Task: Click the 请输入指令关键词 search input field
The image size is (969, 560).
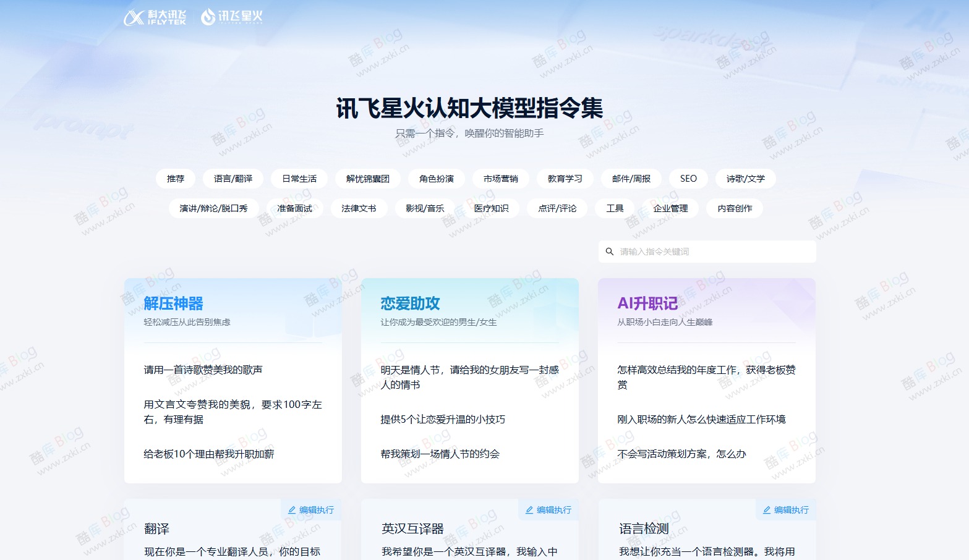Action: point(680,252)
